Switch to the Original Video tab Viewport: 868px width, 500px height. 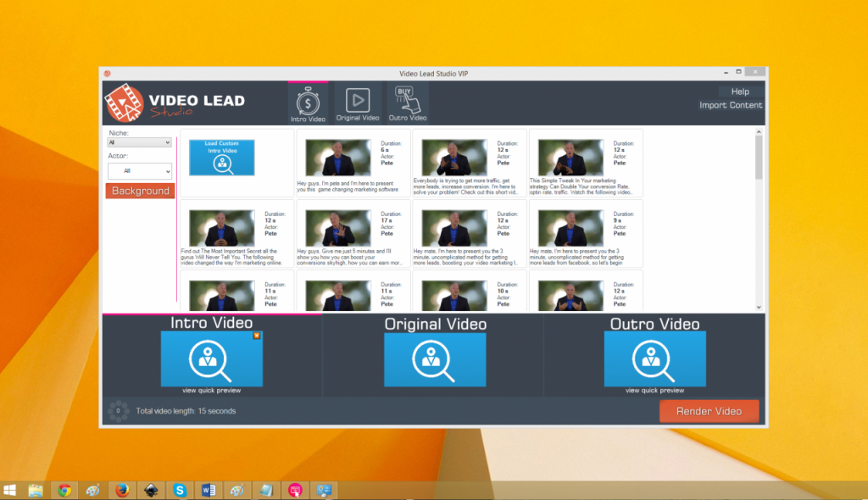(x=358, y=104)
